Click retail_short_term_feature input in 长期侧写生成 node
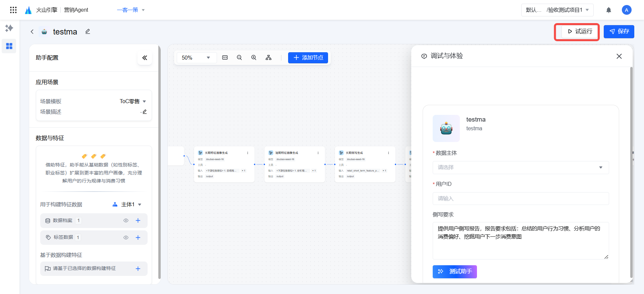The height and width of the screenshot is (294, 644). [x=363, y=171]
